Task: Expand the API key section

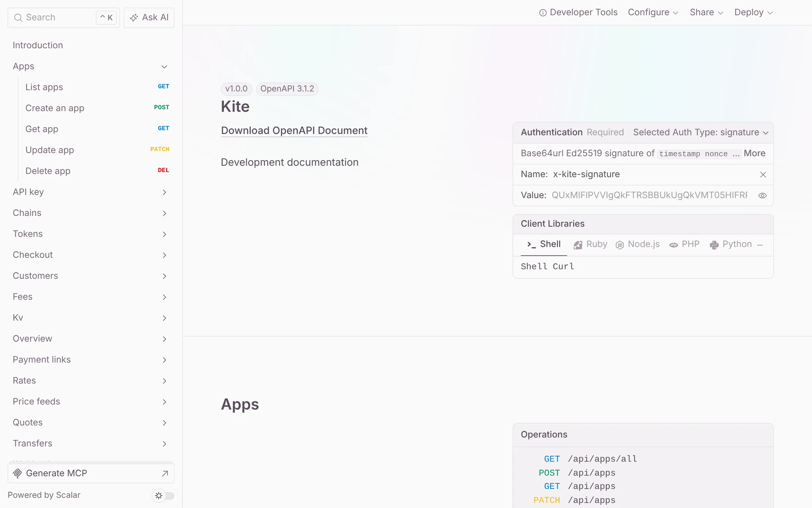Action: (164, 192)
